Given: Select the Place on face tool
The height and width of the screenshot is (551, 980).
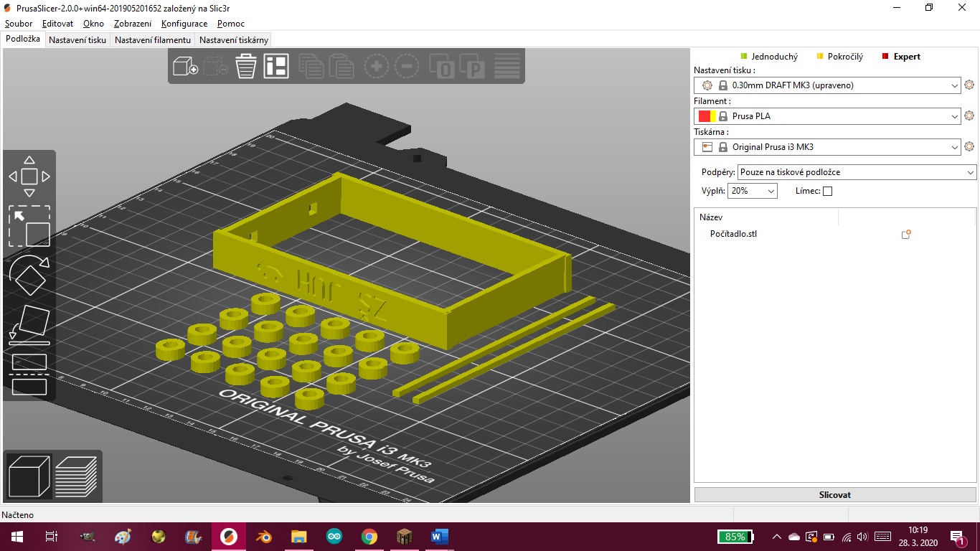Looking at the screenshot, I should [29, 325].
